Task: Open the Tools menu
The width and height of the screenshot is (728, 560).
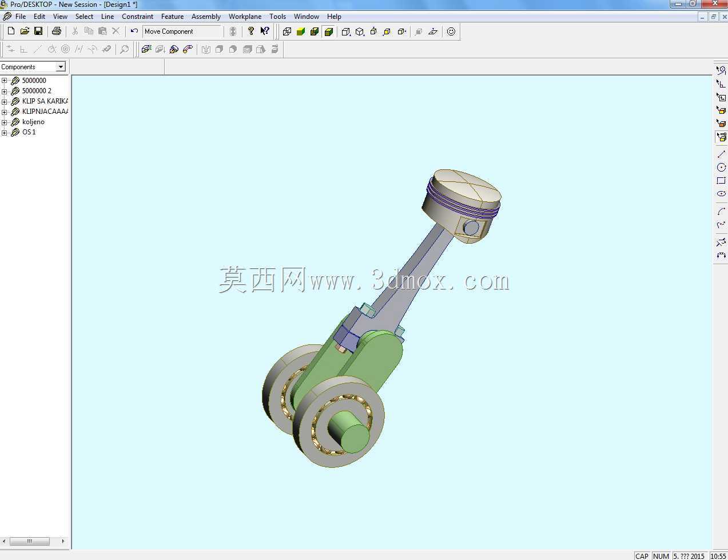Action: click(x=277, y=17)
